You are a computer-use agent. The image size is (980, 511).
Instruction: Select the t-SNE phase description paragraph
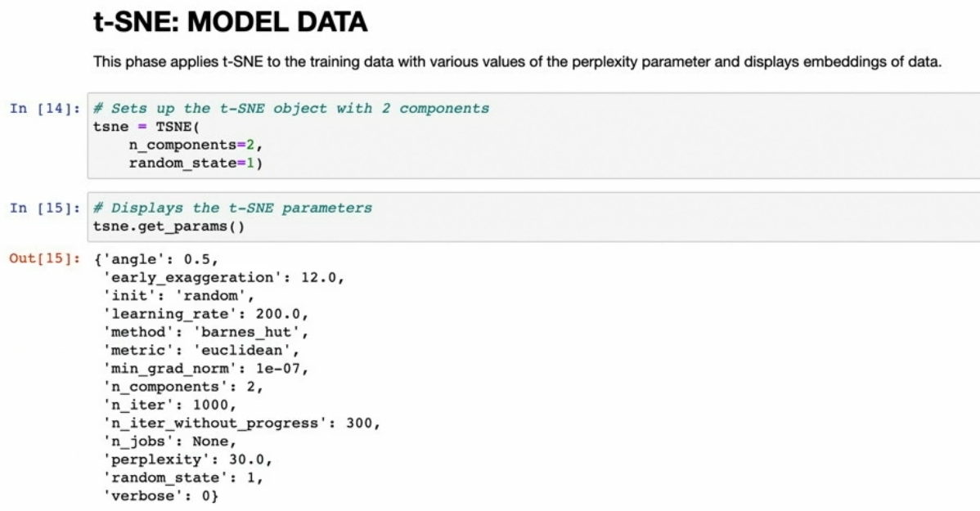(517, 62)
